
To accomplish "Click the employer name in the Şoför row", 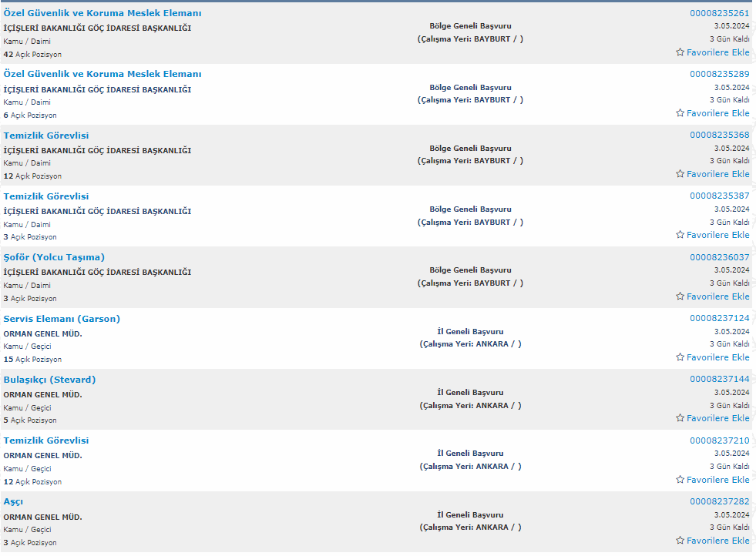I will pos(97,272).
